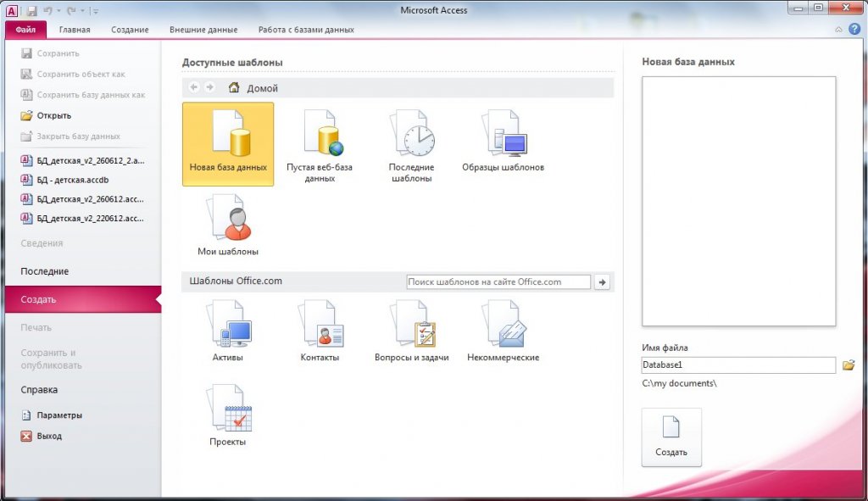The image size is (868, 501).
Task: Select the Новая база данных template icon
Action: [x=227, y=144]
